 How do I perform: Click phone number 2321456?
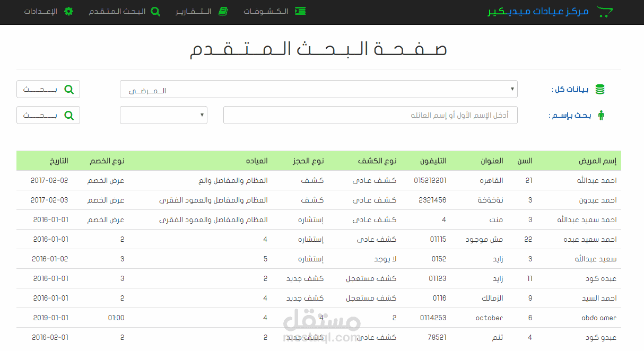click(x=432, y=200)
